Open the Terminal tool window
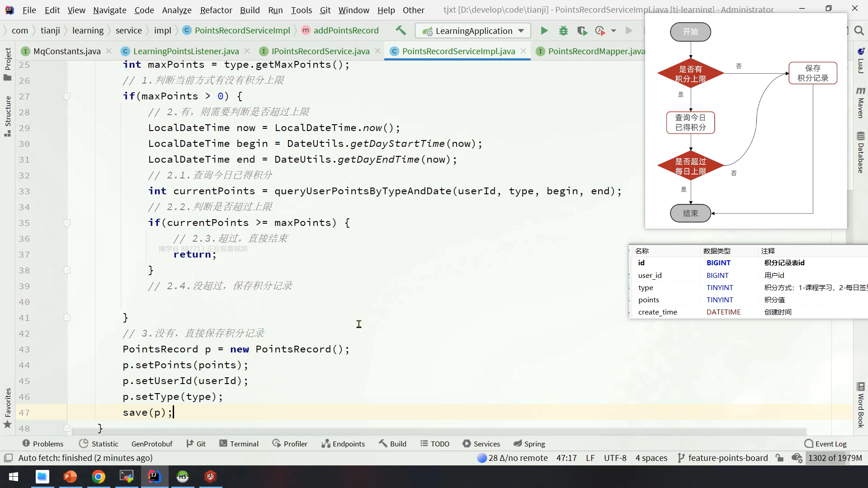 (x=239, y=444)
